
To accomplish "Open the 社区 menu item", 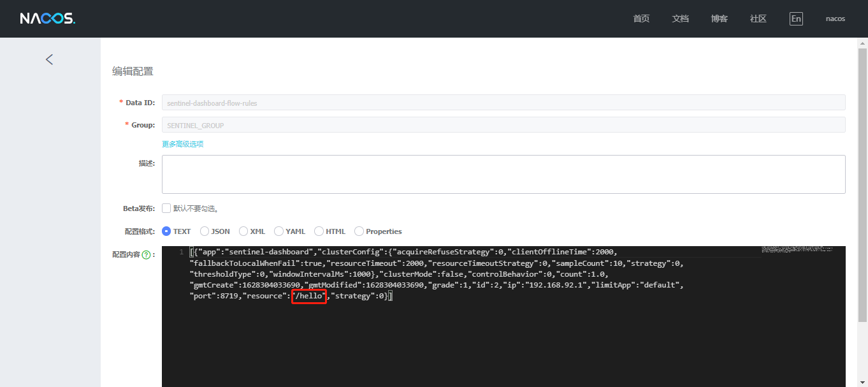I will click(758, 18).
